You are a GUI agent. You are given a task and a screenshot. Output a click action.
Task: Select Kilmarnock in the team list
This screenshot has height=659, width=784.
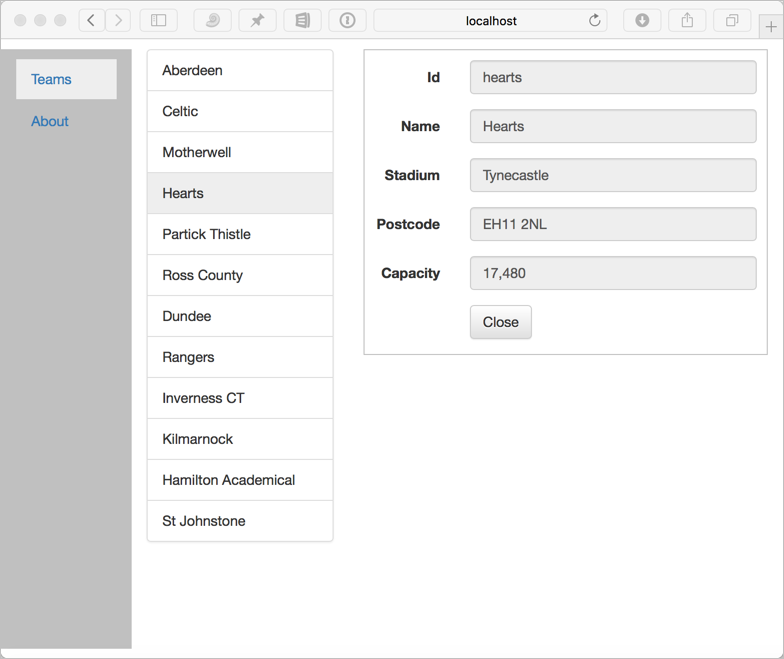point(240,440)
